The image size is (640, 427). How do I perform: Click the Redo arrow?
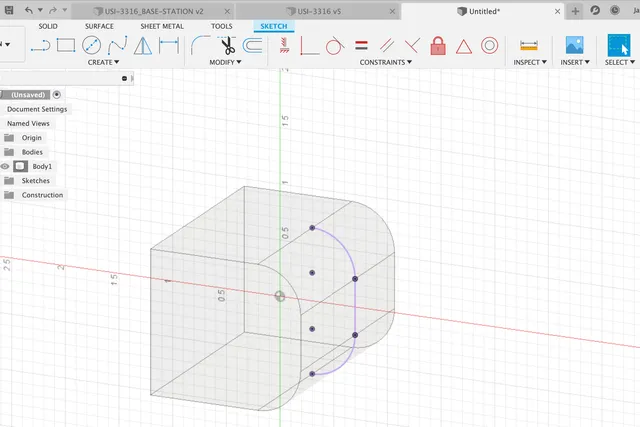pyautogui.click(x=53, y=10)
